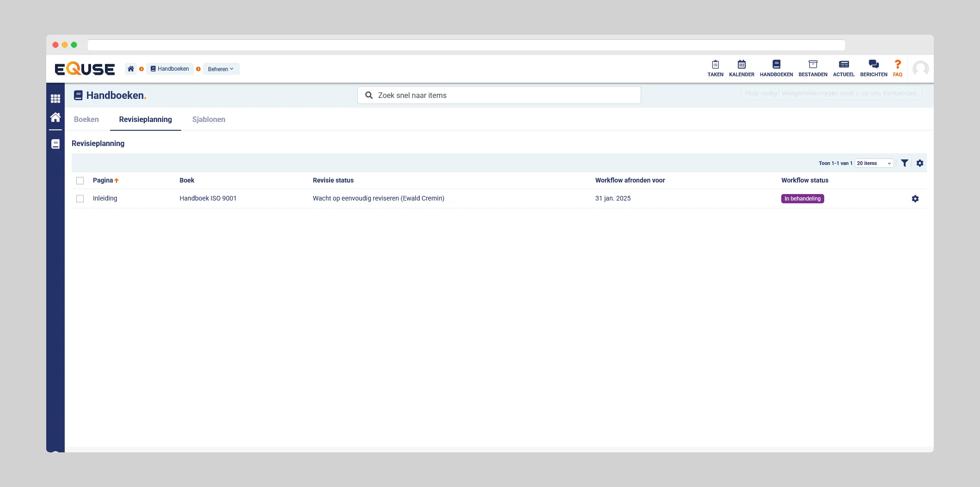Screen dimensions: 980x487
Task: Switch to the Boeken tab
Action: tap(86, 119)
